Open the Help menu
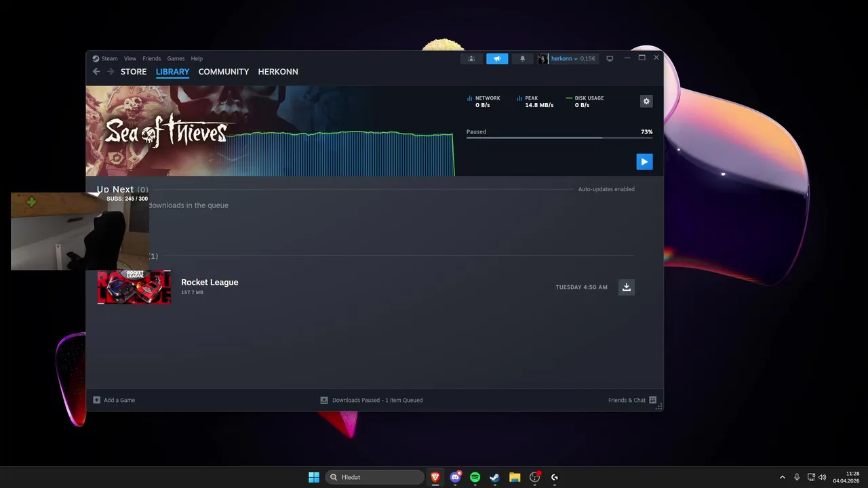 pyautogui.click(x=197, y=58)
